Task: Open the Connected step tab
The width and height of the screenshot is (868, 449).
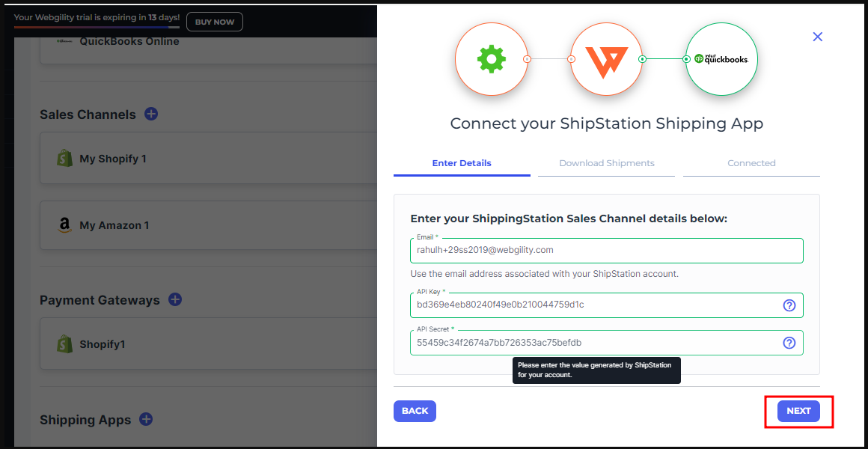Action: click(x=751, y=163)
